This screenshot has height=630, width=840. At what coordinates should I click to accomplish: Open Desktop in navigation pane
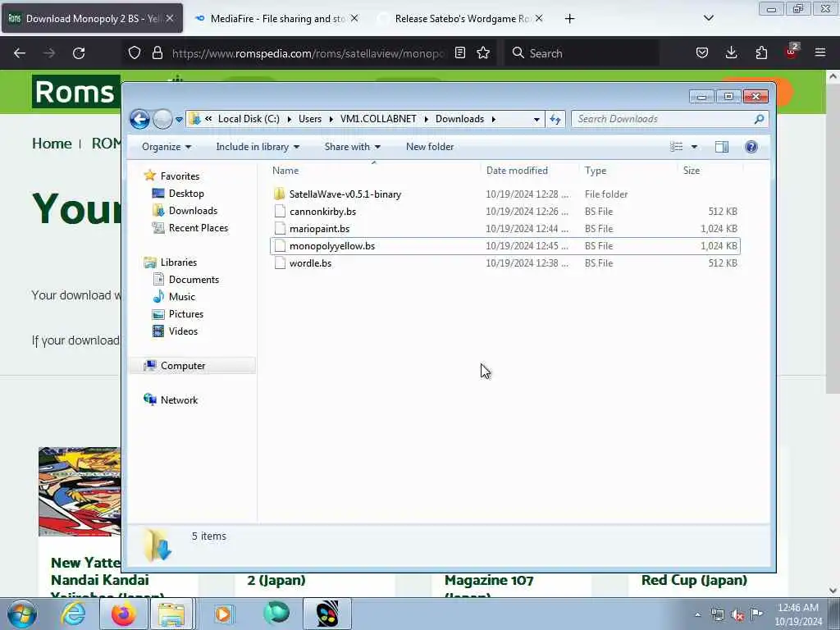[x=186, y=194]
